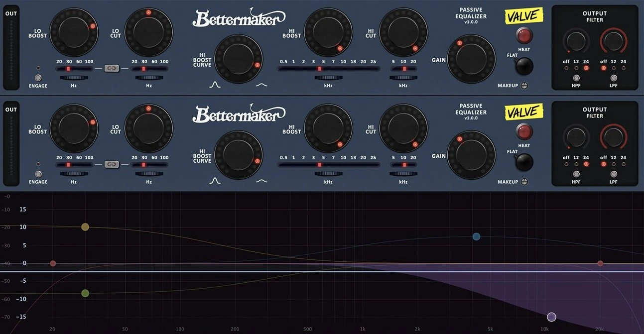644x334 pixels.
Task: Toggle the ENGAGE switch on the bottom unit
Action: coord(38,174)
